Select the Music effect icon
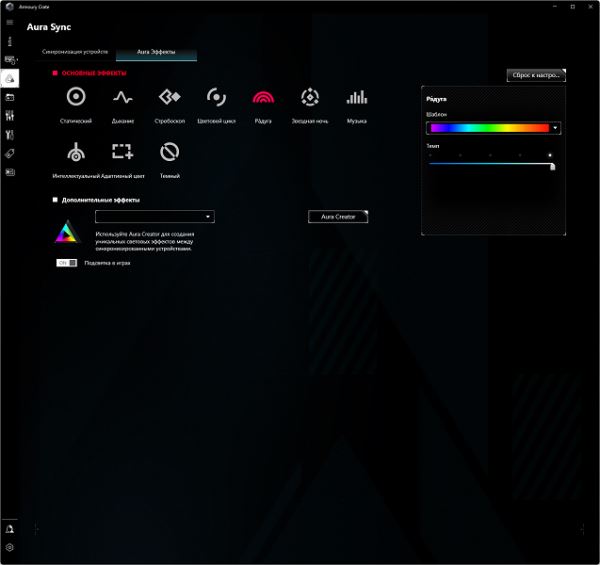600x565 pixels. (357, 97)
